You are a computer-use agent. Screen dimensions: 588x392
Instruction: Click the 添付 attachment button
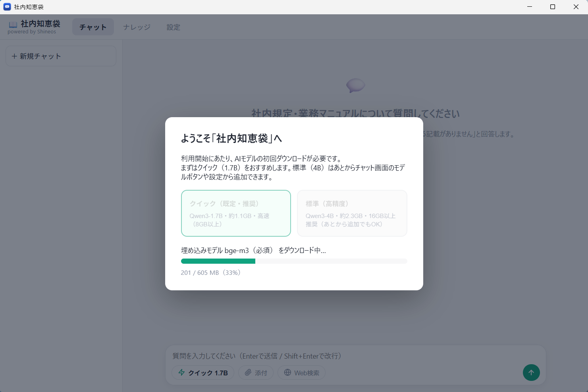pyautogui.click(x=256, y=373)
